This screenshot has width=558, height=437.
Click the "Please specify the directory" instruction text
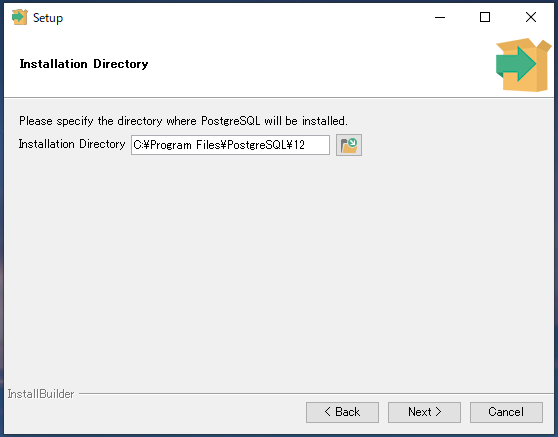183,121
